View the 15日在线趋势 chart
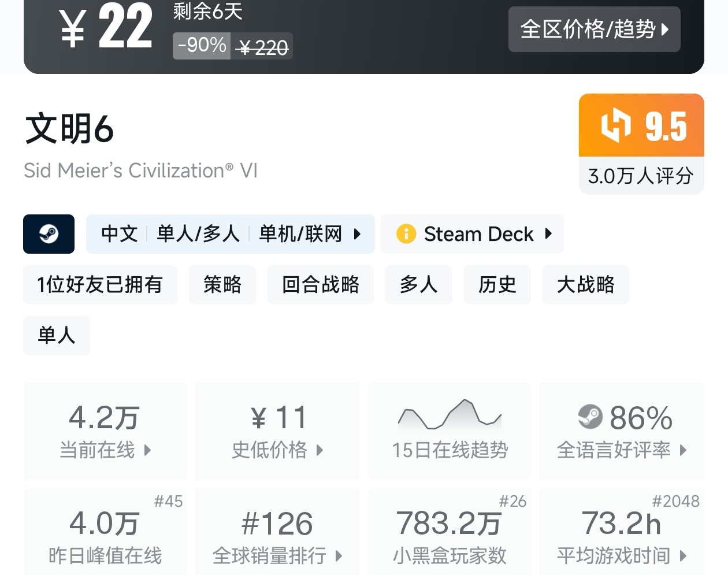Screen dimensions: 728x575 pyautogui.click(x=450, y=431)
